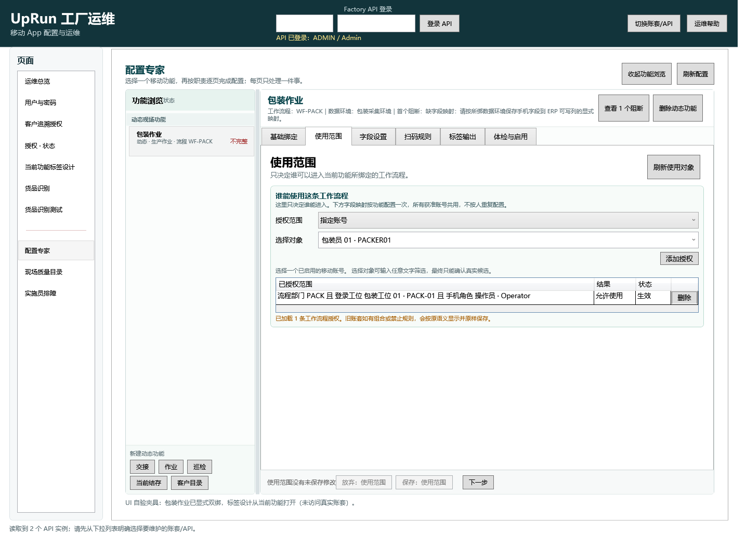Delete the PACK-01 authorization row

point(684,298)
